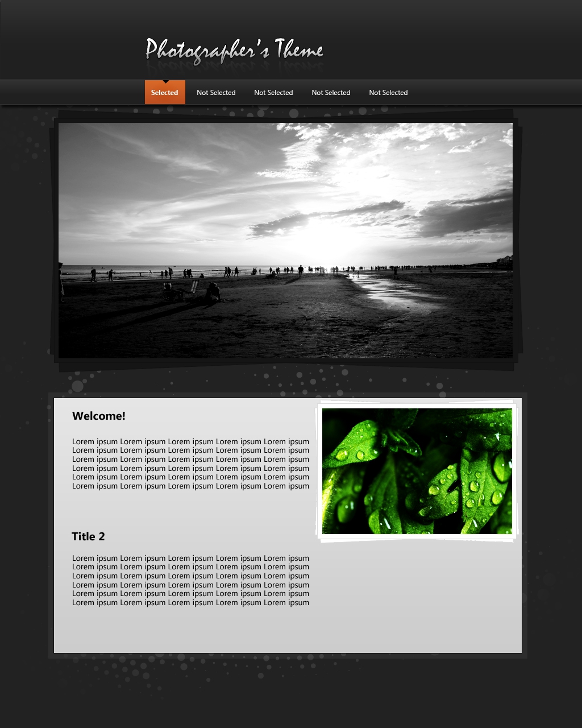This screenshot has height=728, width=582.
Task: Click the Welcome! heading
Action: [x=99, y=416]
